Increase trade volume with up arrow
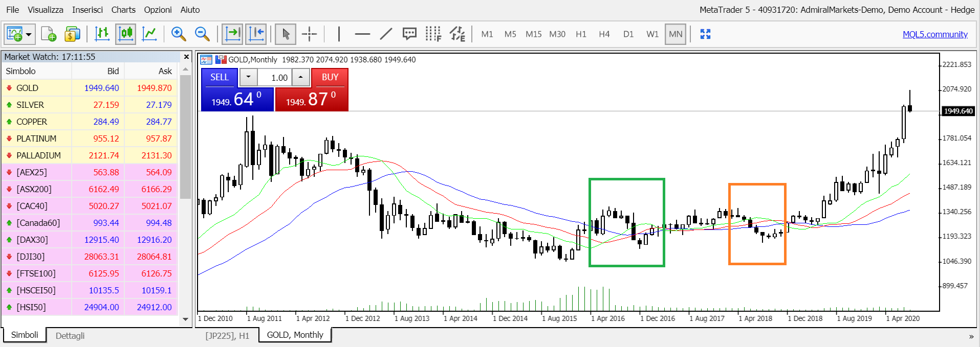Image resolution: width=980 pixels, height=347 pixels. tap(301, 77)
